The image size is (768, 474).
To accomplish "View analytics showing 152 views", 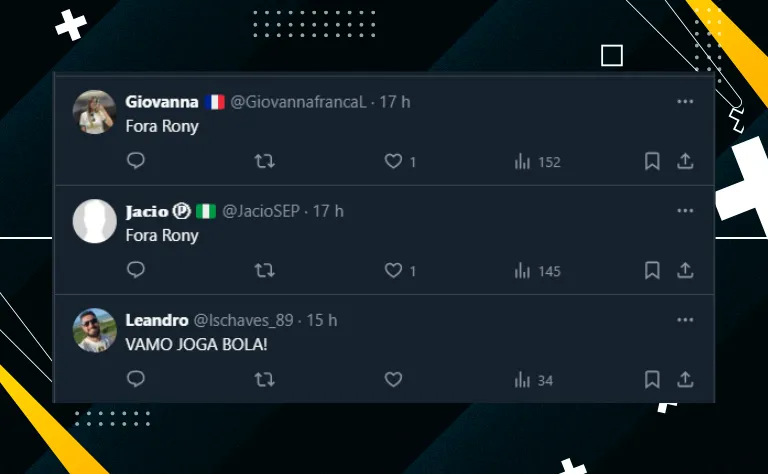I will [x=537, y=162].
